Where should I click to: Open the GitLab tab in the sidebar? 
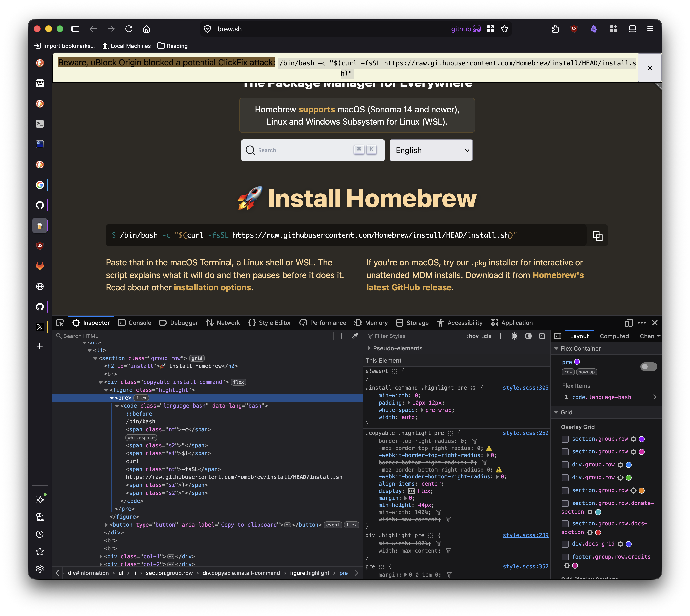point(40,266)
